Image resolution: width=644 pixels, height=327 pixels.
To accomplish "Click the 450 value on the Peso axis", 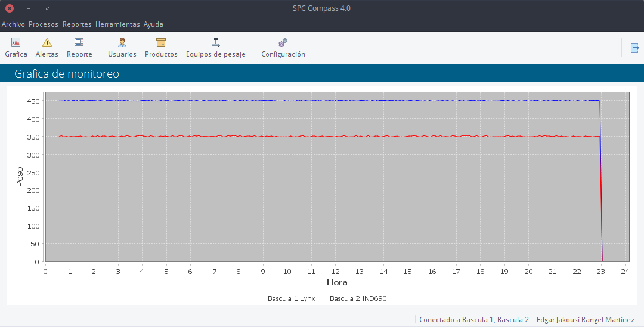I will click(33, 101).
